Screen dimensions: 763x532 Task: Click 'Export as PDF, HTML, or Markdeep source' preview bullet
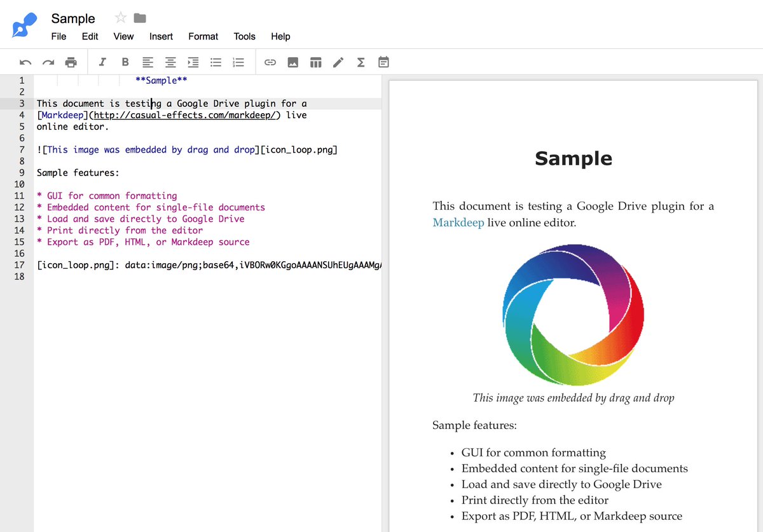click(572, 516)
